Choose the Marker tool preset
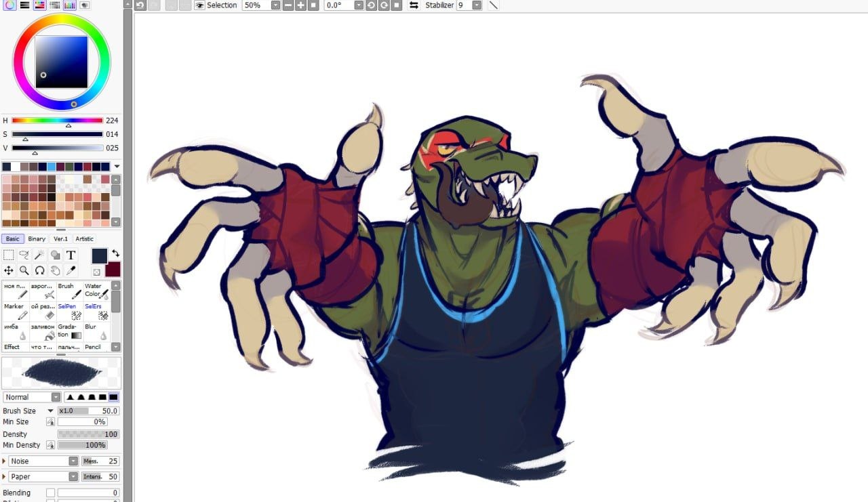Screen dimensions: 868x502 16,311
